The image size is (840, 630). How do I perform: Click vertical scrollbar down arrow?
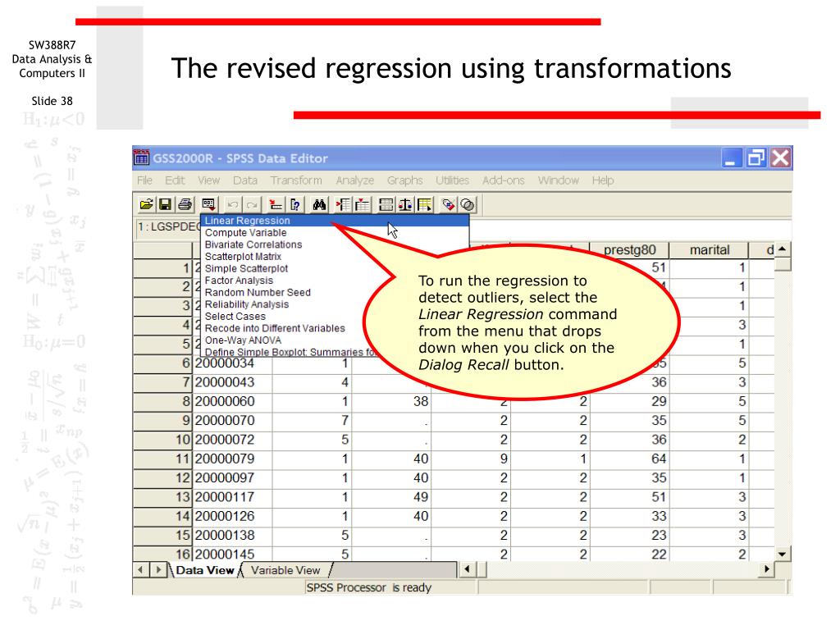pos(782,554)
